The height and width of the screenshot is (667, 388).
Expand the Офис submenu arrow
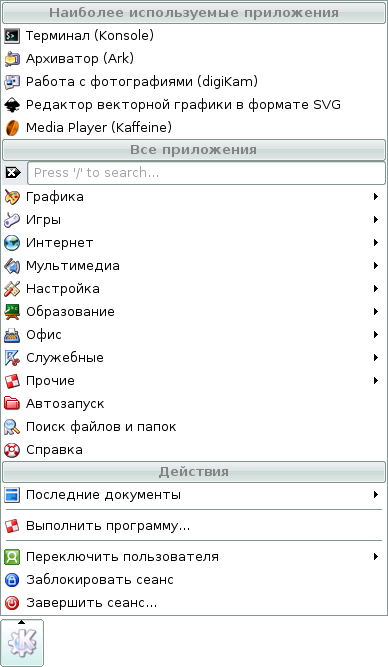[376, 334]
